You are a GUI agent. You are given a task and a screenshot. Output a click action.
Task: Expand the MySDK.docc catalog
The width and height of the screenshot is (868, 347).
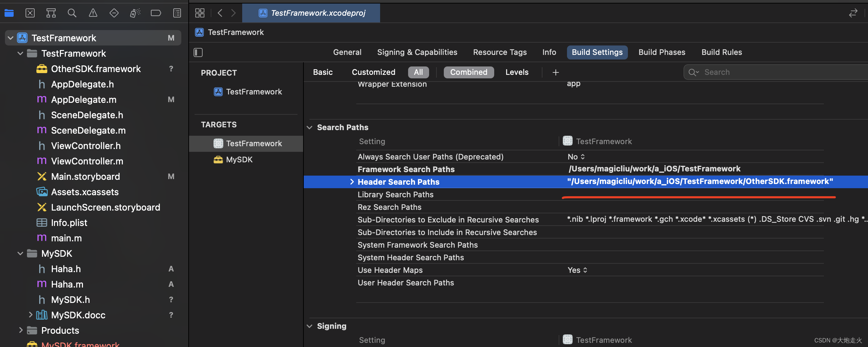30,315
